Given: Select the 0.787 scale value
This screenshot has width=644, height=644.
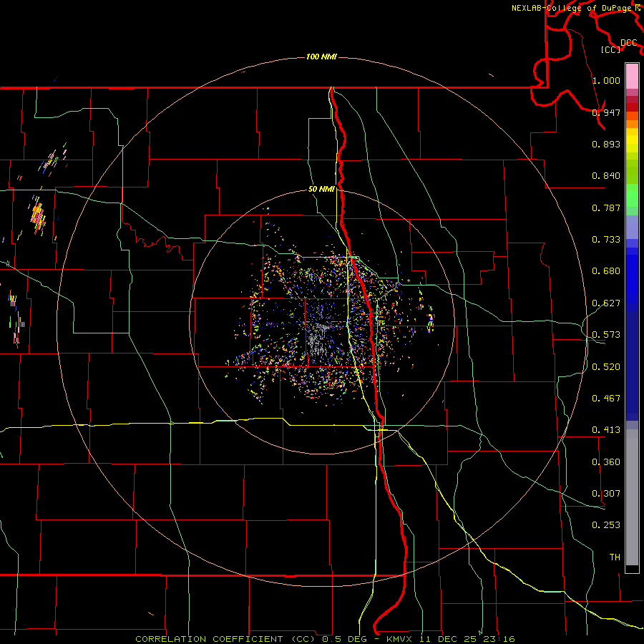Looking at the screenshot, I should [606, 208].
